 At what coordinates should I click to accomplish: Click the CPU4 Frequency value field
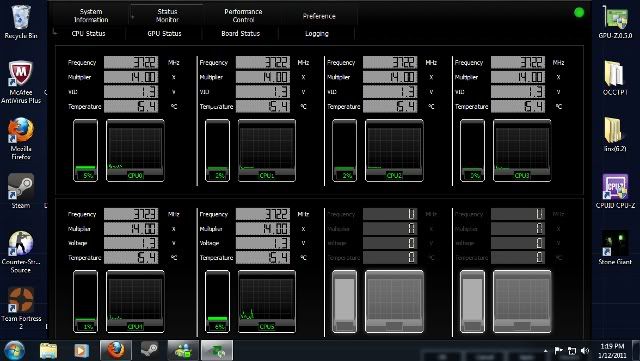131,214
